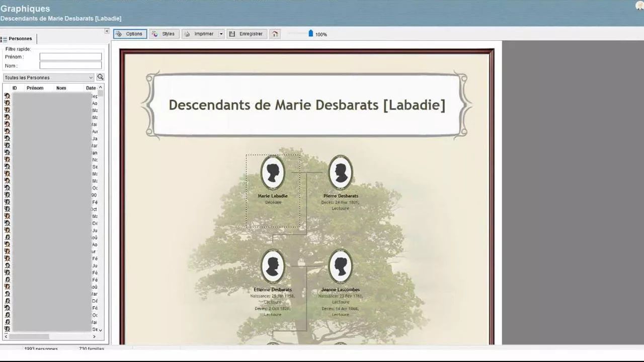Reverse sort order on the Nom column
The image size is (644, 362).
[61, 87]
